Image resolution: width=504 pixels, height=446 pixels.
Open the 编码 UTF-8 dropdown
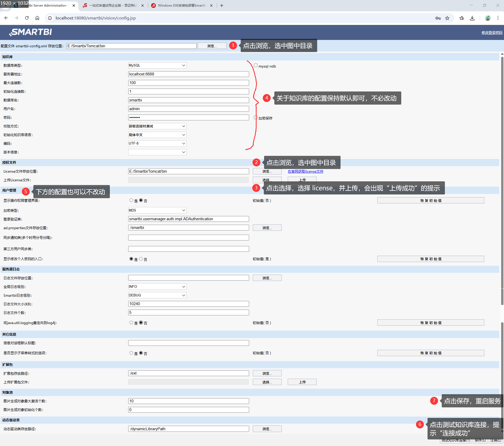(157, 143)
